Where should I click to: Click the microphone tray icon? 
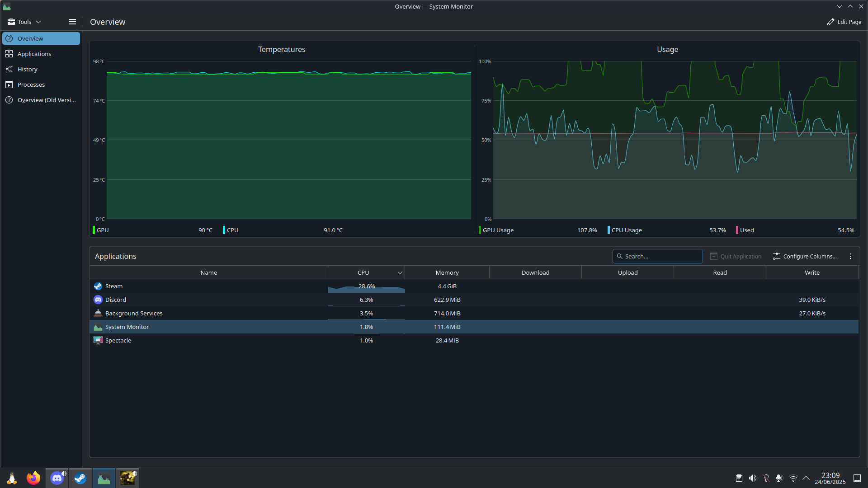click(x=779, y=478)
